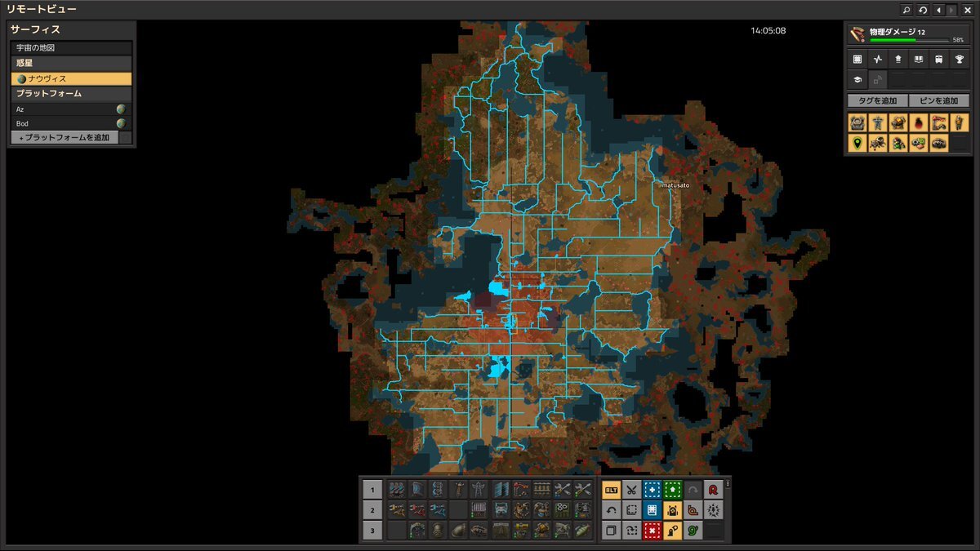Click the undo arrow shortcut
The width and height of the screenshot is (980, 551).
[x=612, y=510]
